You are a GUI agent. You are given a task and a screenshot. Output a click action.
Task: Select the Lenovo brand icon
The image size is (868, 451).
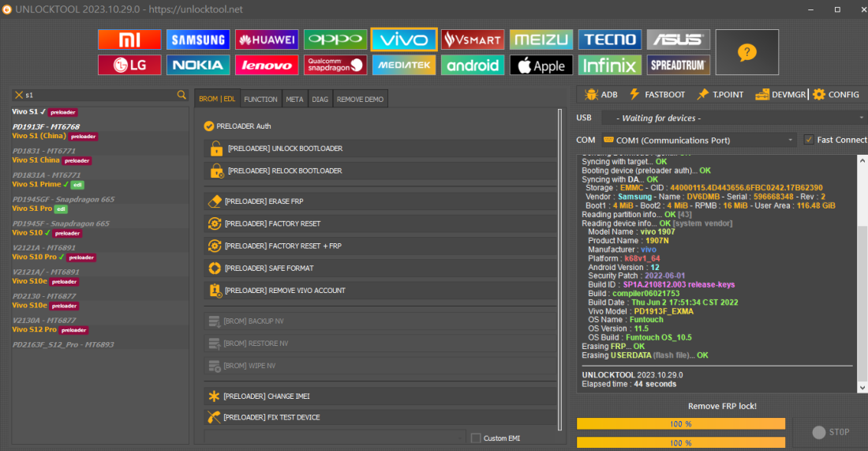267,65
